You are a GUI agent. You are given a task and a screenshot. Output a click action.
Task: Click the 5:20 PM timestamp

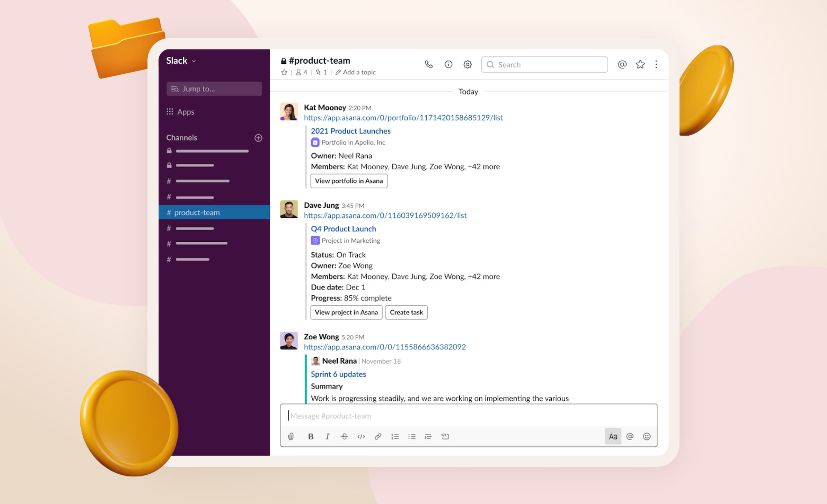tap(353, 337)
